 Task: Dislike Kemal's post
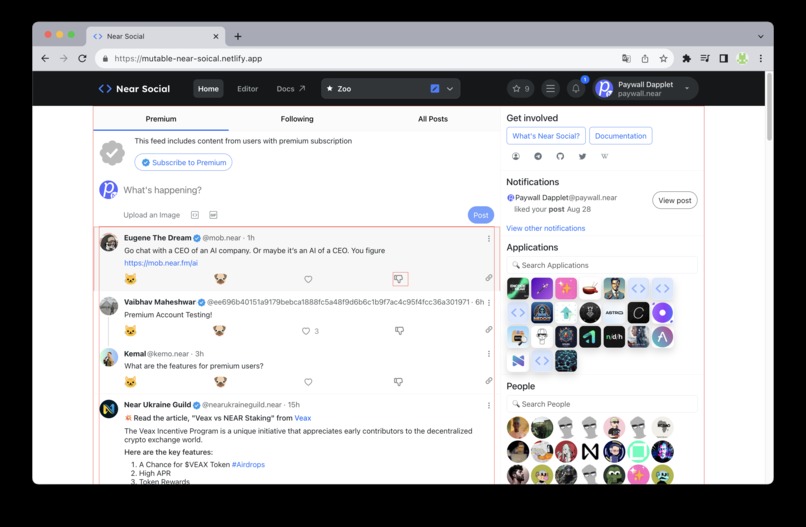tap(398, 381)
